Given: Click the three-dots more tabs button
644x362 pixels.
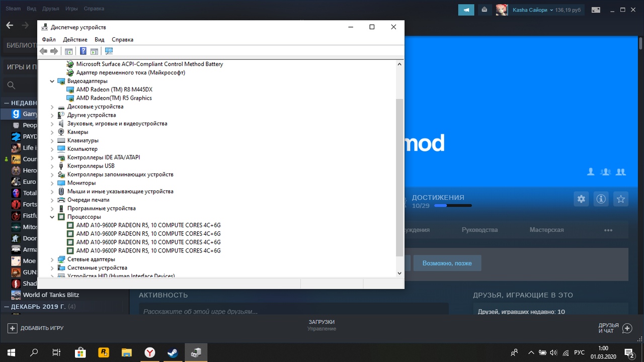Looking at the screenshot, I should tap(608, 230).
